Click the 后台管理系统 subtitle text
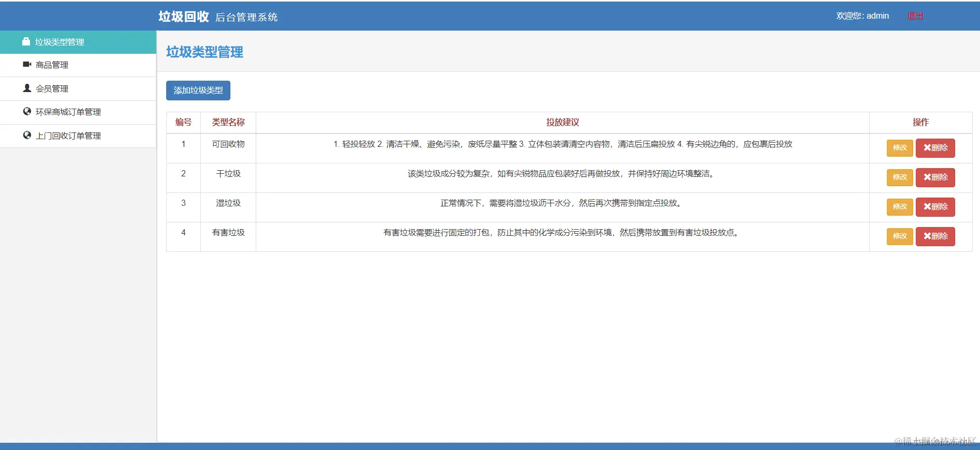The image size is (980, 450). click(x=246, y=18)
